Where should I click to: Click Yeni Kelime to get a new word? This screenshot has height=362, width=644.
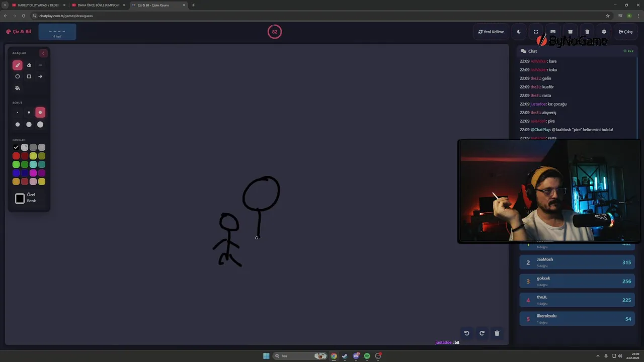(x=491, y=32)
